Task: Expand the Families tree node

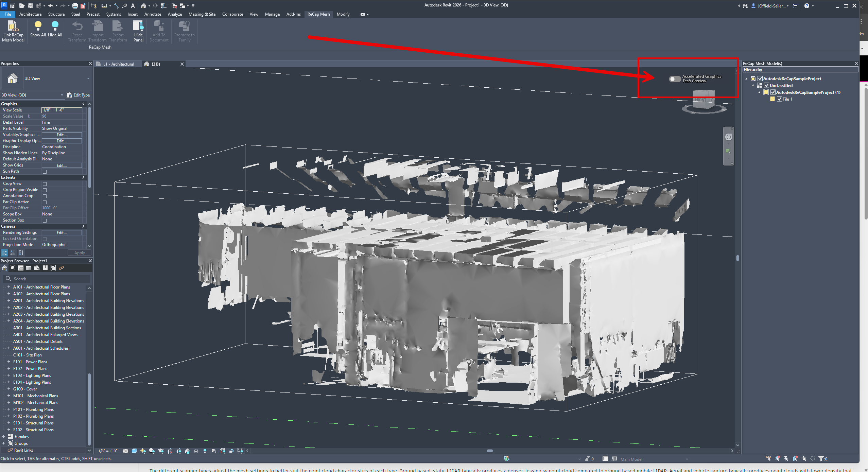Action: (x=3, y=437)
